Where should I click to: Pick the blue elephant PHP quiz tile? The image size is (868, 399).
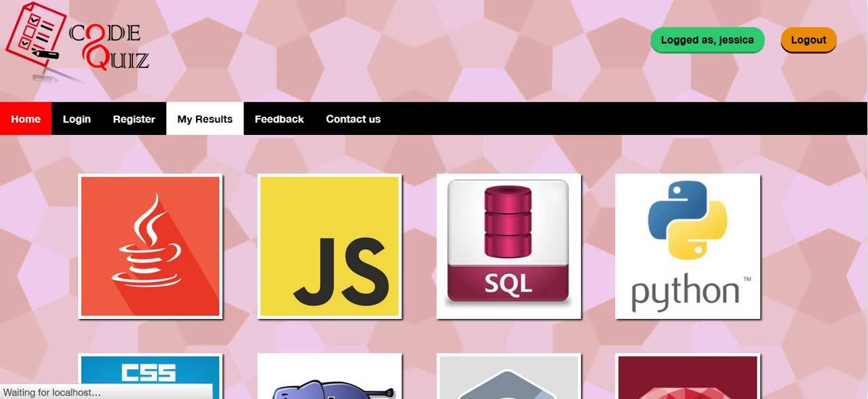(330, 376)
